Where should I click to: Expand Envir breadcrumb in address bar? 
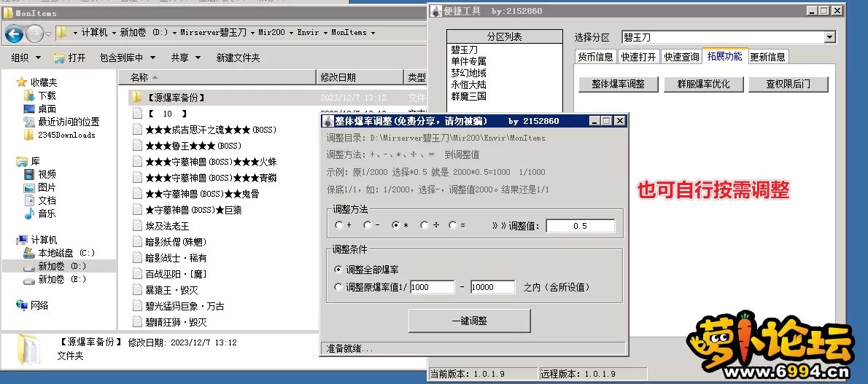pos(324,33)
